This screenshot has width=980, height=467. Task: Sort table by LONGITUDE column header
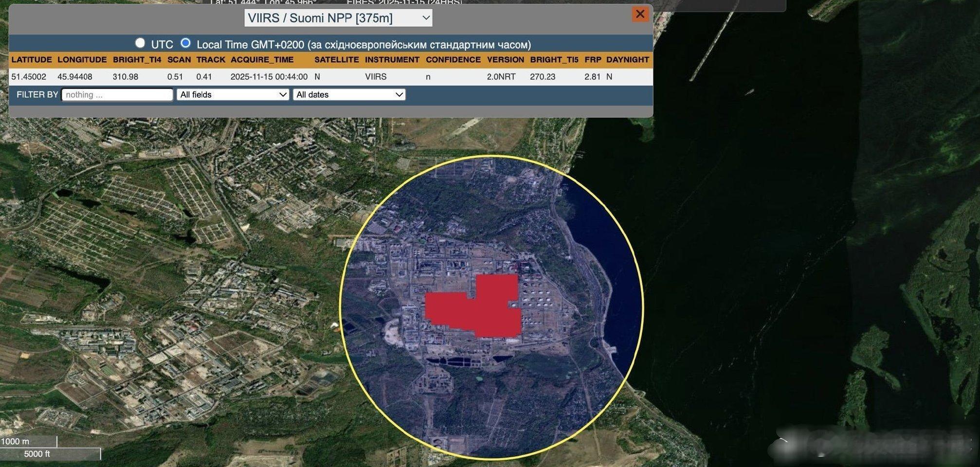coord(82,60)
